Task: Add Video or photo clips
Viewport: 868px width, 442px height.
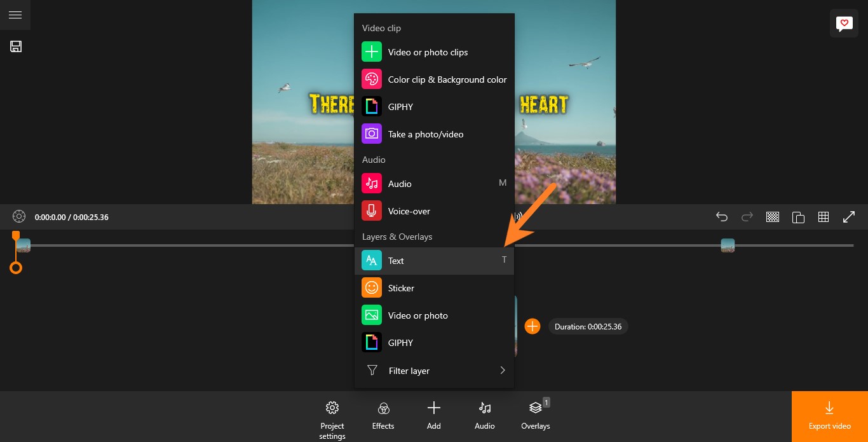Action: pos(434,52)
